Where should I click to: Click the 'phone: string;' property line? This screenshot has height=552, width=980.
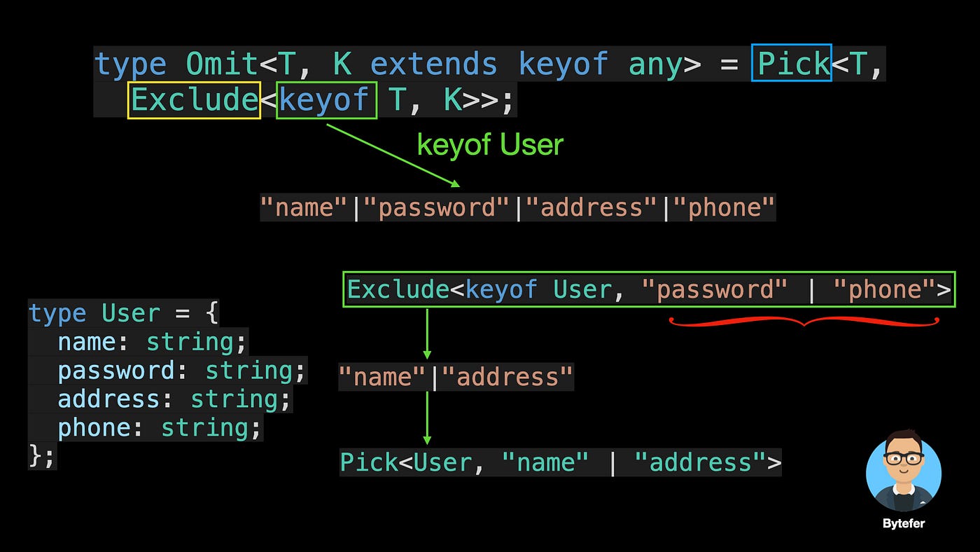click(160, 427)
